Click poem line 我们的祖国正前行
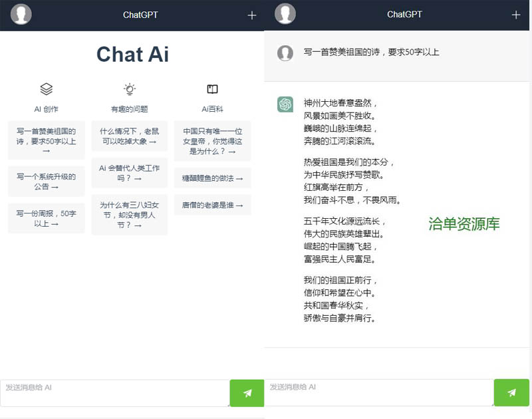Image resolution: width=532 pixels, height=419 pixels. pos(340,280)
